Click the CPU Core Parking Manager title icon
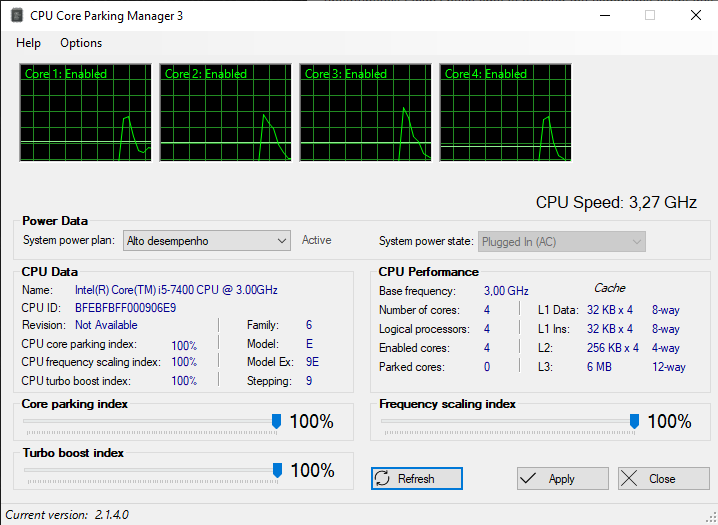 [15, 16]
